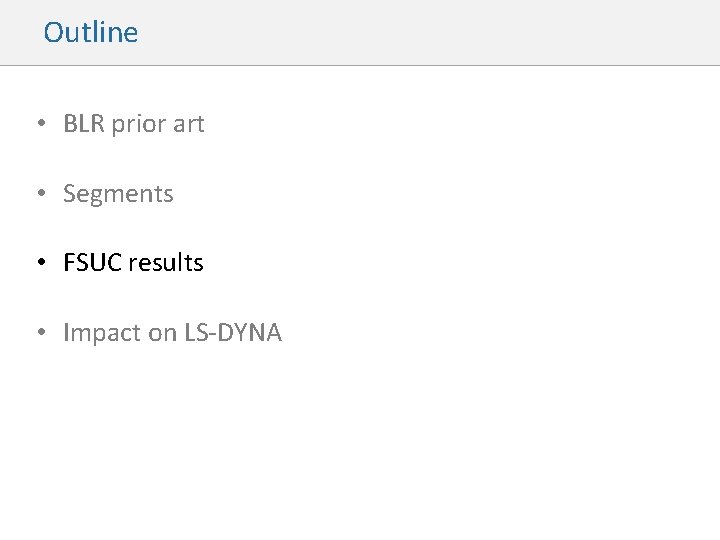This screenshot has height=540, width=720.
Task: Click the horizontal divider line under the header
Action: pyautogui.click(x=360, y=66)
